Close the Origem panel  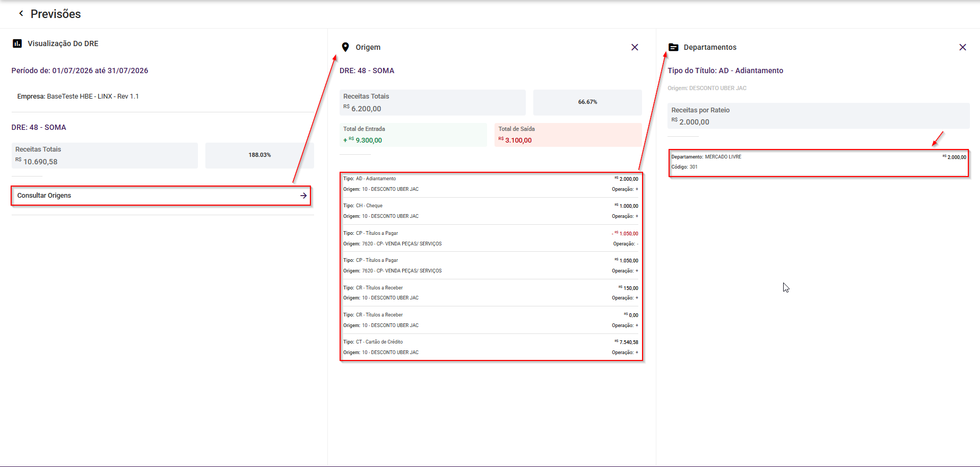tap(635, 47)
